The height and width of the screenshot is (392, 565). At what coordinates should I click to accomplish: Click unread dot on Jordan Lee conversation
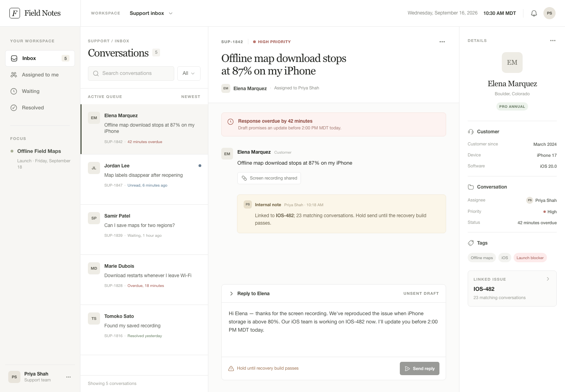point(200,166)
